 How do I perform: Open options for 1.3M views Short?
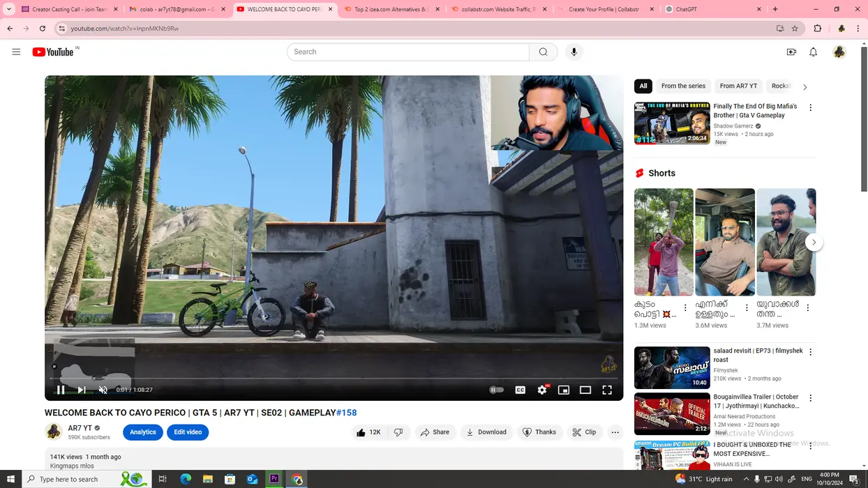click(x=685, y=307)
